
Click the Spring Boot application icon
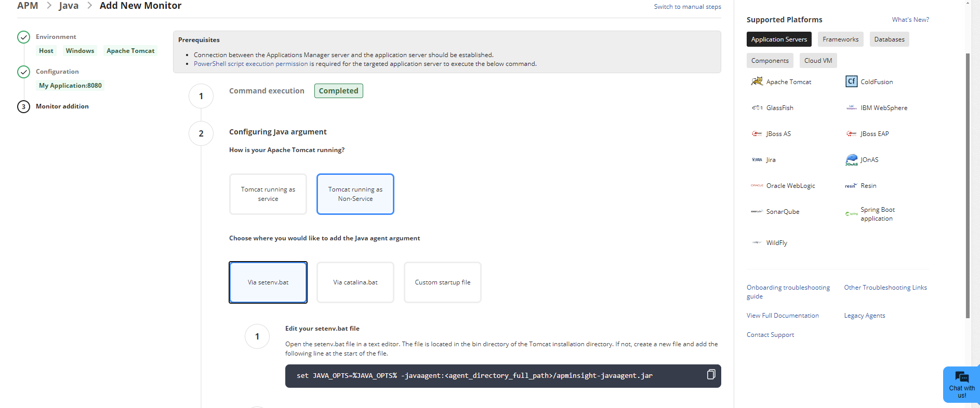pyautogui.click(x=851, y=213)
